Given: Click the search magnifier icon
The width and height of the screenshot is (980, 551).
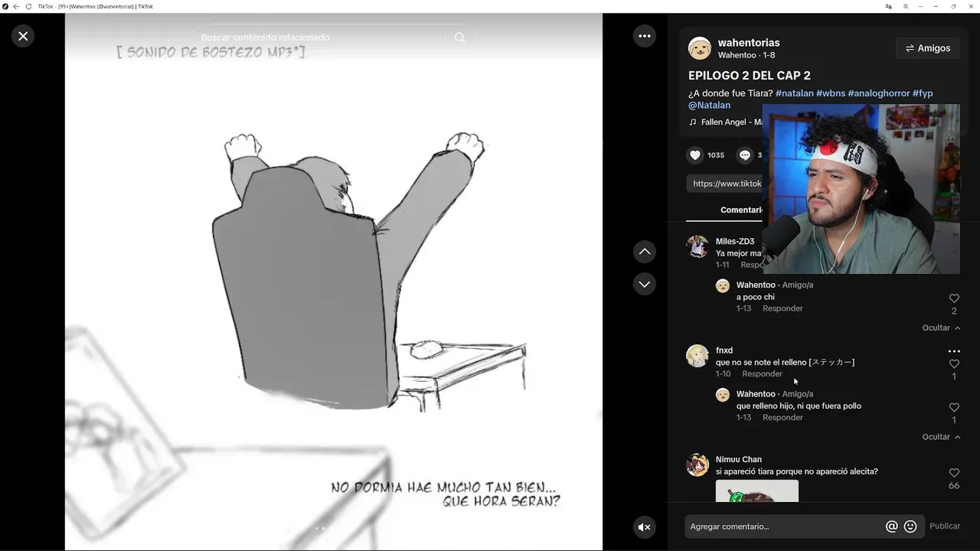Looking at the screenshot, I should (459, 37).
